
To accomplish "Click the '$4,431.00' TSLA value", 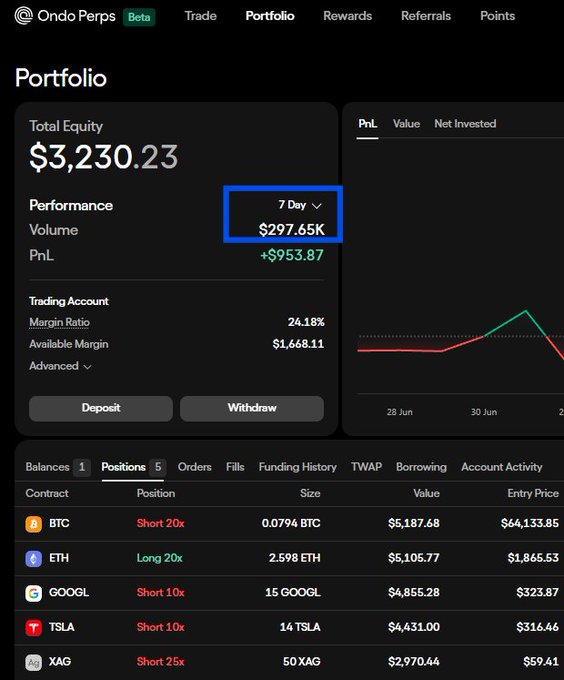I will 414,628.
